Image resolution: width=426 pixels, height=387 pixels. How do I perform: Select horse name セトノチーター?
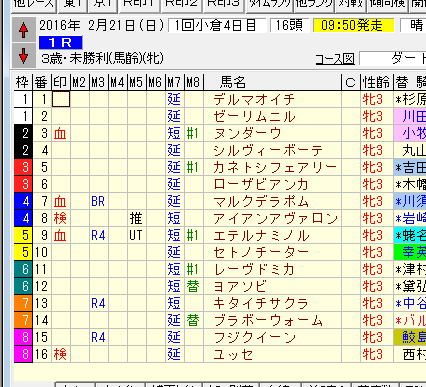coord(261,252)
